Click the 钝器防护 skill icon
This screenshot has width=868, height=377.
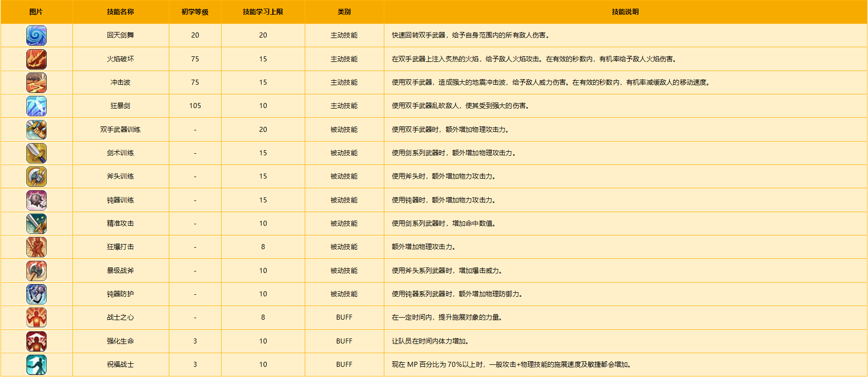[37, 294]
